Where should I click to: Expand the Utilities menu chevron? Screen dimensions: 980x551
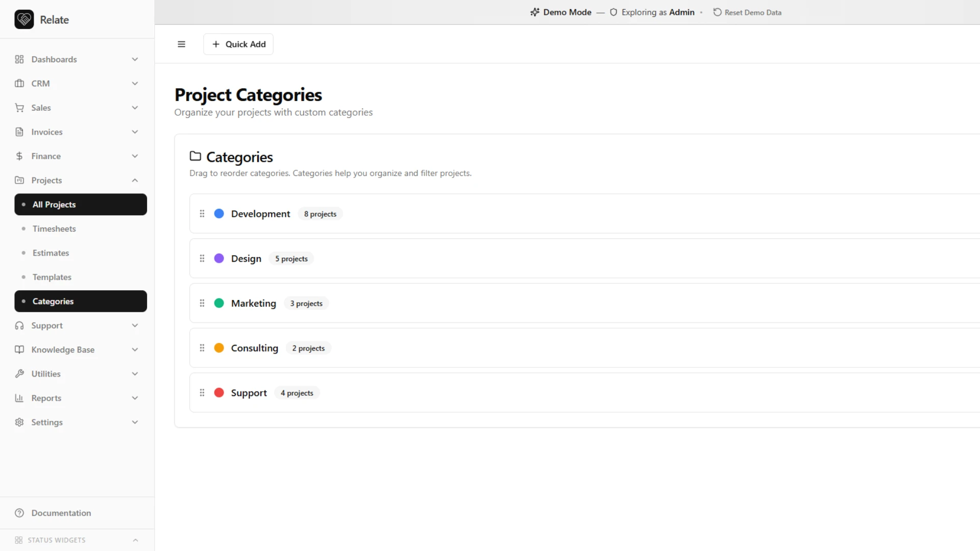[x=135, y=374]
